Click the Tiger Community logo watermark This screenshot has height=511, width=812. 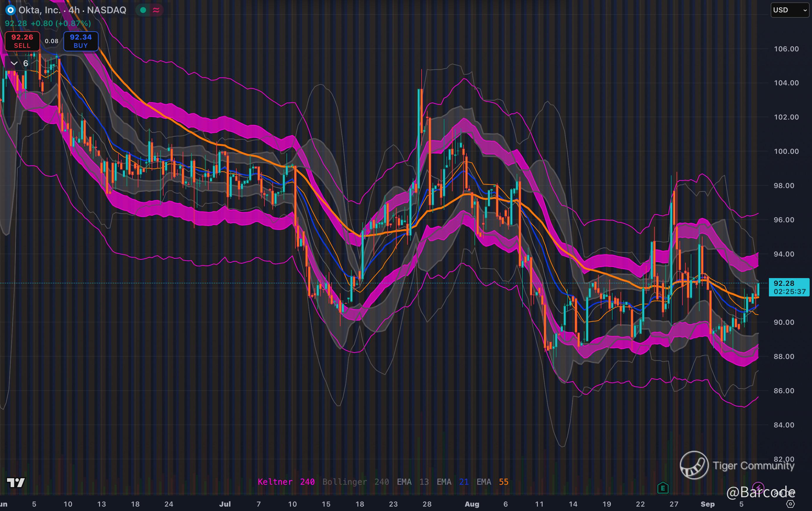point(694,465)
